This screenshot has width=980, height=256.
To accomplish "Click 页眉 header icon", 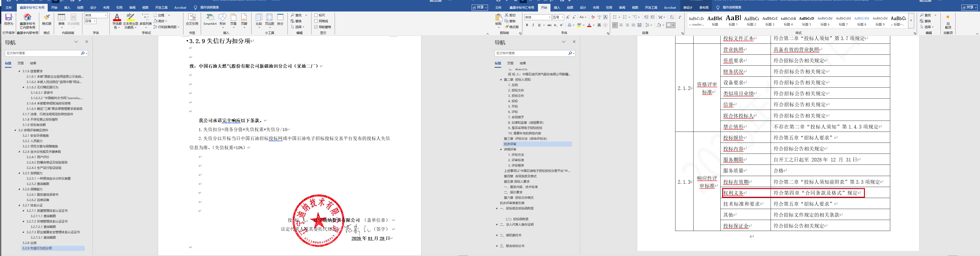I will coord(233,19).
